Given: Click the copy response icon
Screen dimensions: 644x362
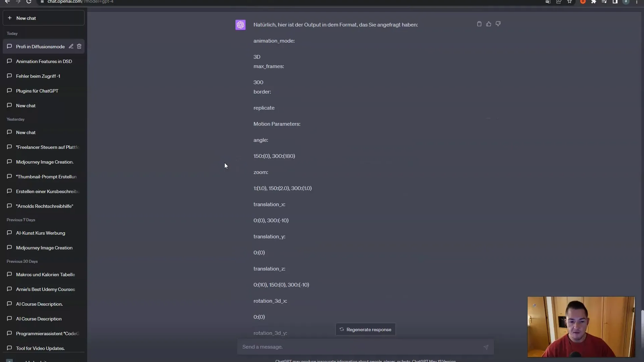Looking at the screenshot, I should (x=479, y=24).
